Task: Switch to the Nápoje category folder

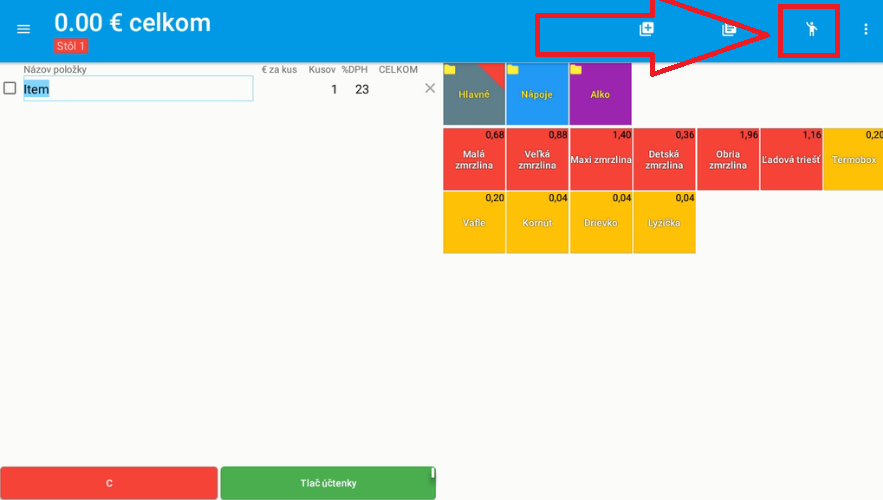Action: pyautogui.click(x=537, y=94)
